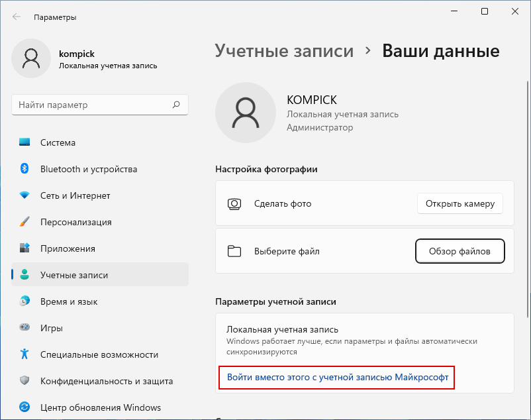Close the Параметры window
Screen dimensions: 531x420
[x=514, y=11]
